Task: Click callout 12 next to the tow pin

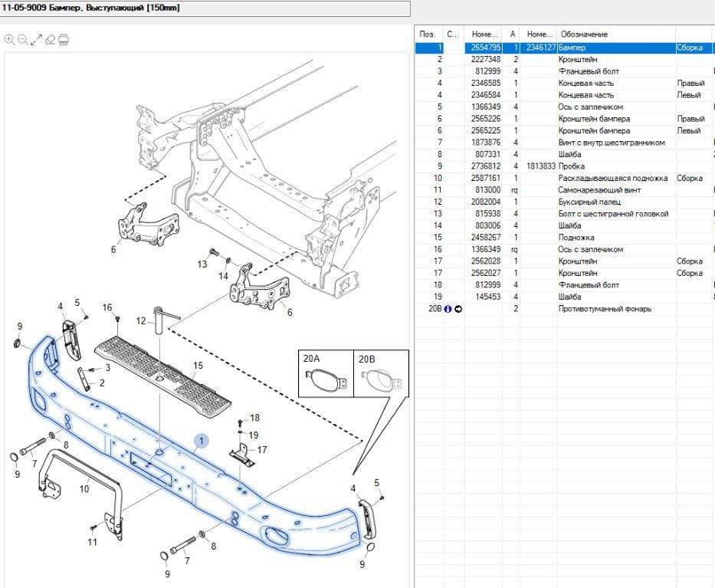Action: click(x=141, y=320)
